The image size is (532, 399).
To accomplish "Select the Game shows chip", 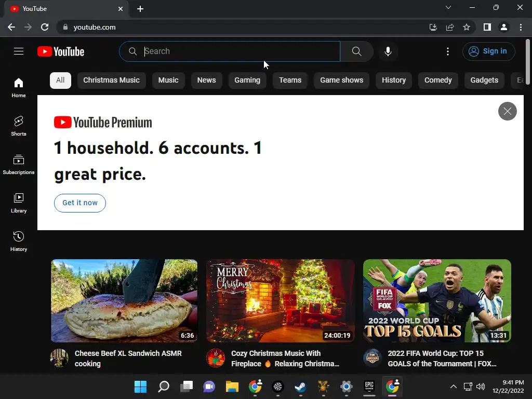I will [342, 81].
